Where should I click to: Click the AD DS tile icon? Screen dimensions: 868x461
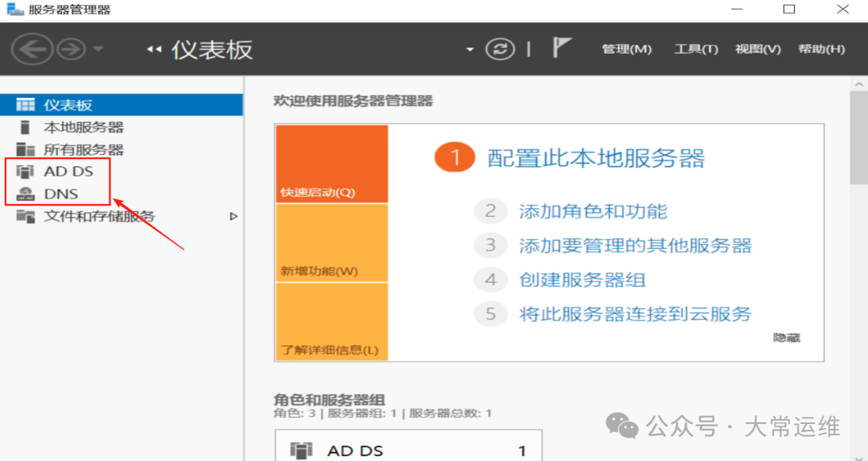point(301,451)
